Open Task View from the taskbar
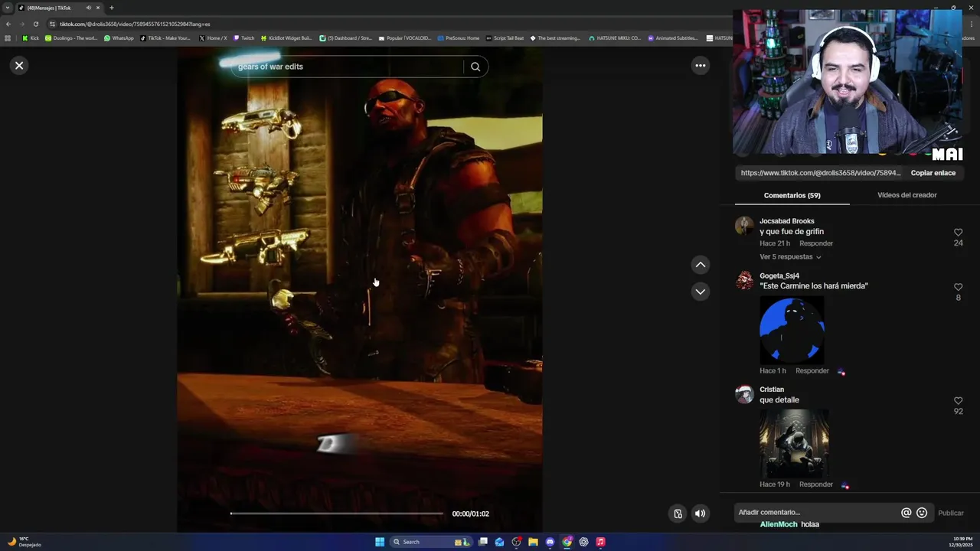The width and height of the screenshot is (980, 551). [x=483, y=542]
